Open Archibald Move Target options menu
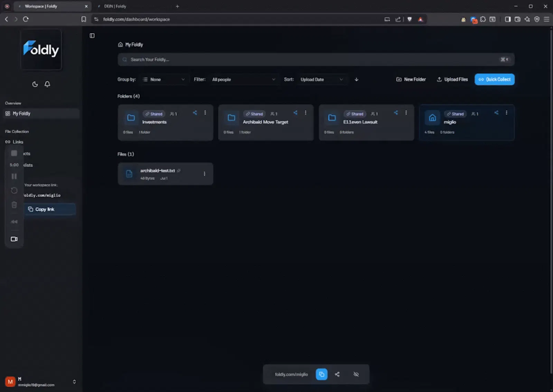The width and height of the screenshot is (553, 392). point(306,113)
